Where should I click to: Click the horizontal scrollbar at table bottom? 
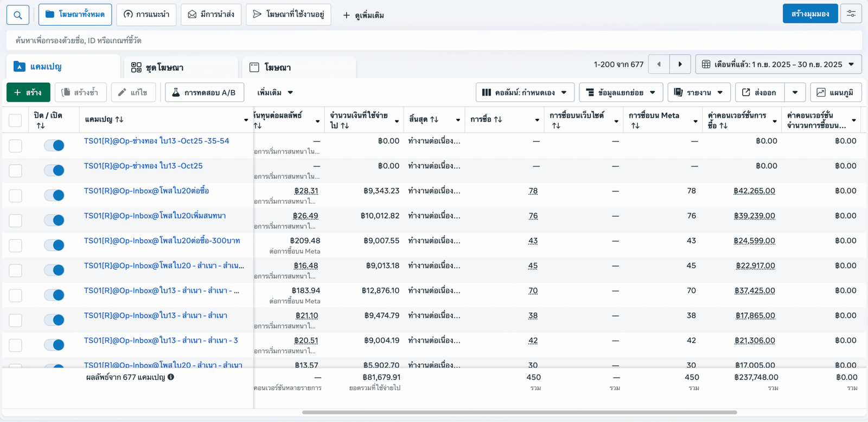(x=519, y=412)
